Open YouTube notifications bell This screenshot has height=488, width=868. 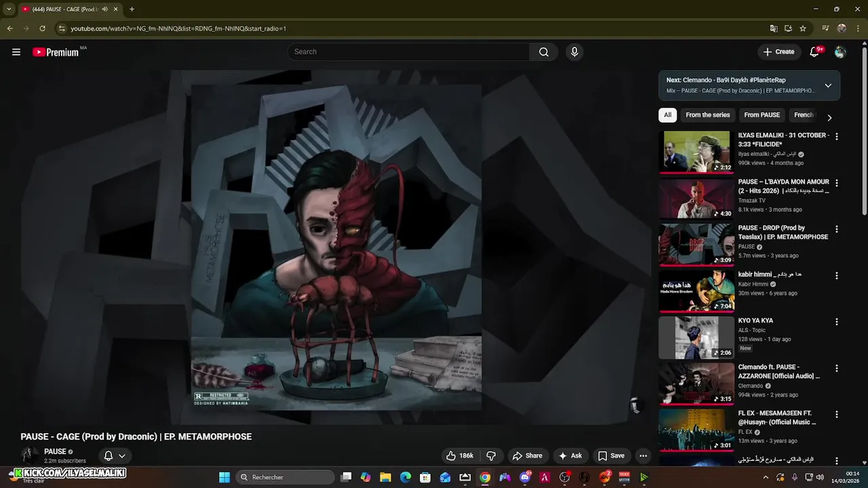pos(815,52)
